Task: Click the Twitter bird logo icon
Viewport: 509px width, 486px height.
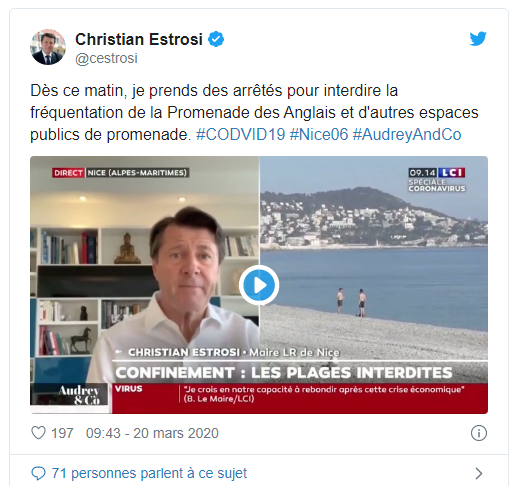Action: click(478, 39)
